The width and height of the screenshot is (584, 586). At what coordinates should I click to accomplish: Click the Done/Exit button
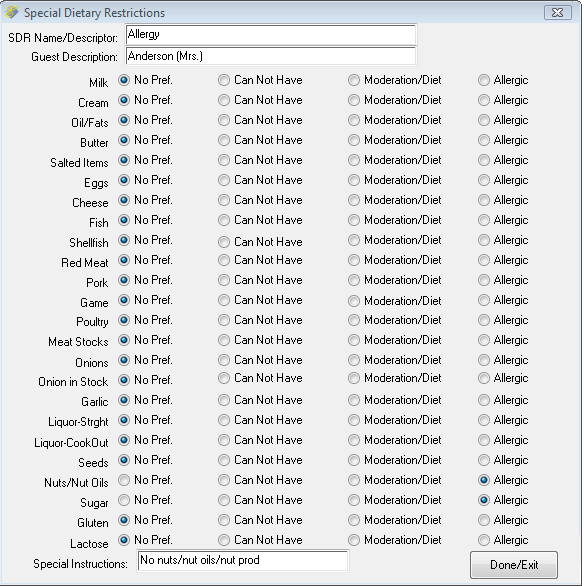pos(514,565)
